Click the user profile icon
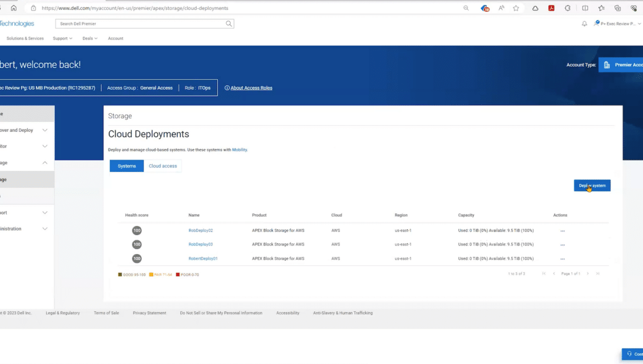Viewport: 643px width, 364px height. coord(596,24)
